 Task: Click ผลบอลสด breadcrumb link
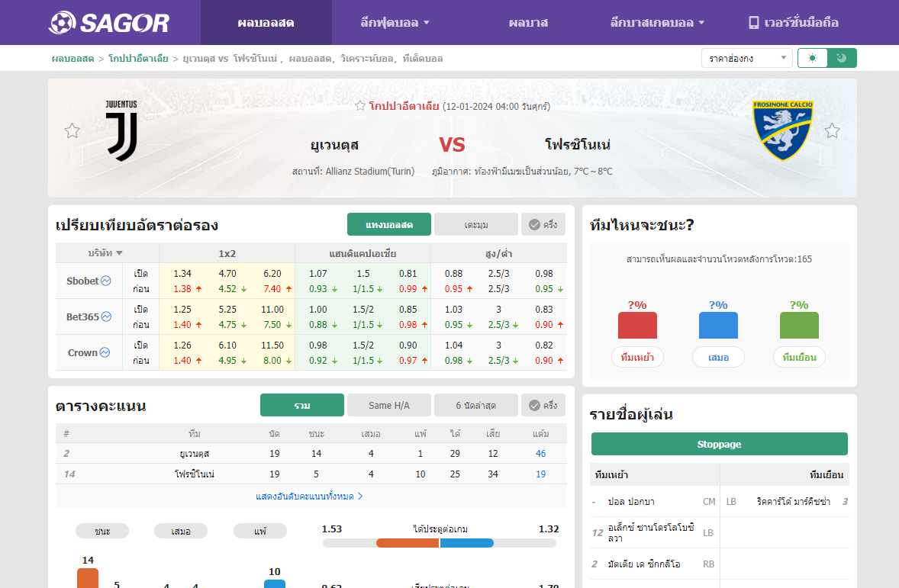[72, 59]
